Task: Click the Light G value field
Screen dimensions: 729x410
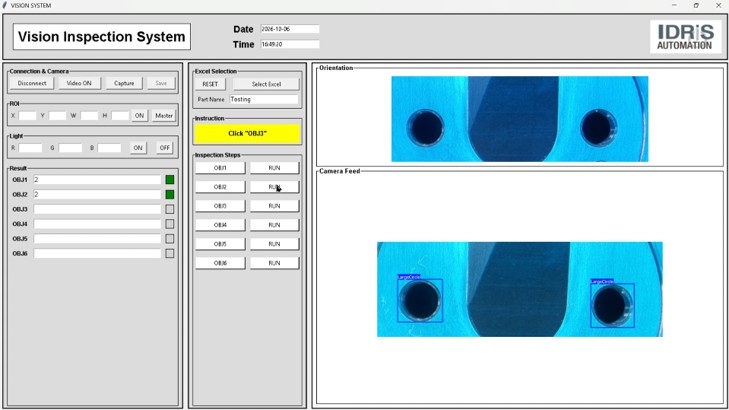Action: [x=71, y=148]
